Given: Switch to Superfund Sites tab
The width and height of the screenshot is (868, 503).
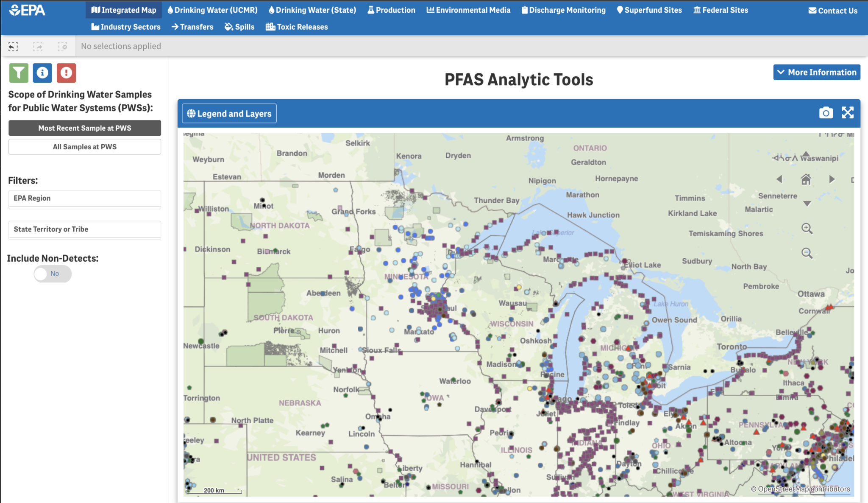Looking at the screenshot, I should 649,10.
